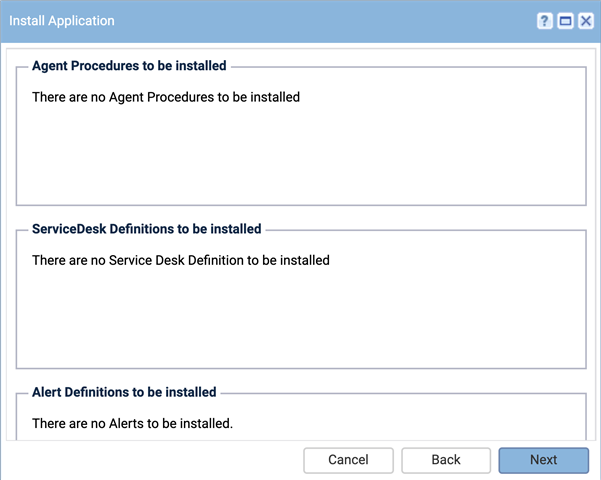Image resolution: width=601 pixels, height=480 pixels.
Task: Go to previous step with Back
Action: (x=446, y=460)
